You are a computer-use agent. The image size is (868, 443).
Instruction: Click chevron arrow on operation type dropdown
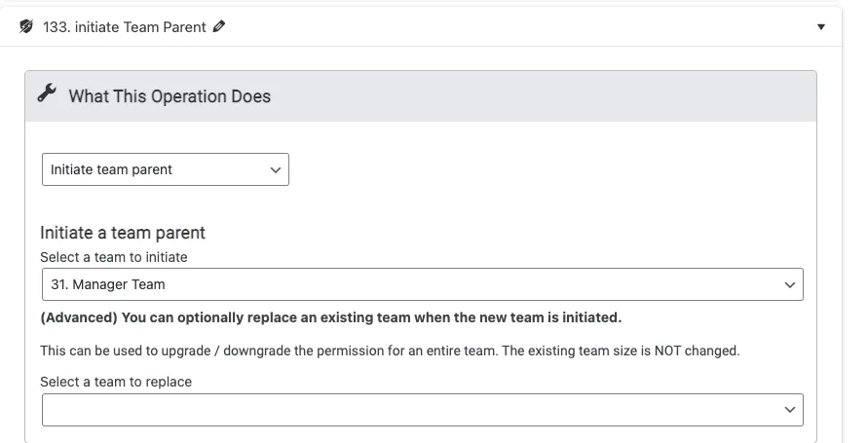click(x=274, y=169)
